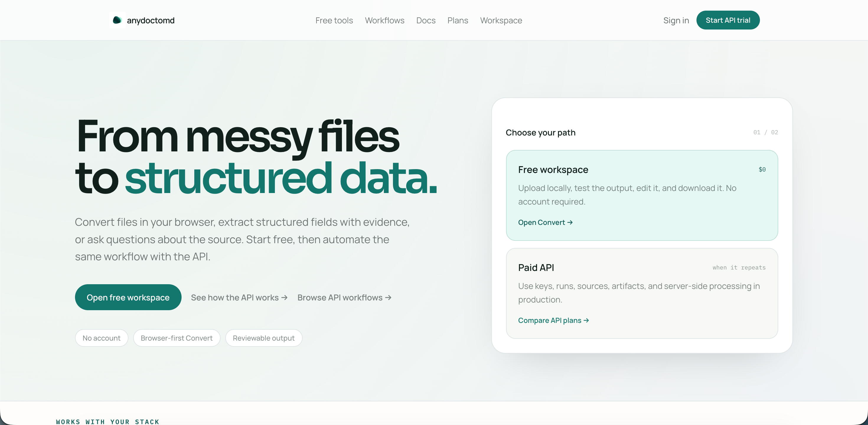Select the Paid API card title

[x=536, y=268]
